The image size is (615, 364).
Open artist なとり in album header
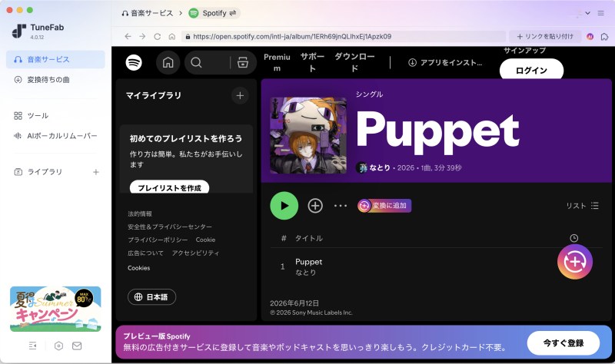tap(380, 167)
